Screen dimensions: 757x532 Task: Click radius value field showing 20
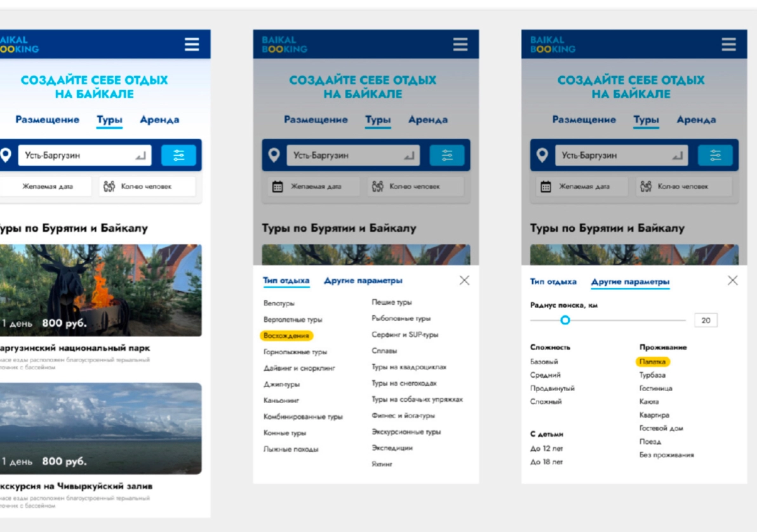tap(706, 321)
